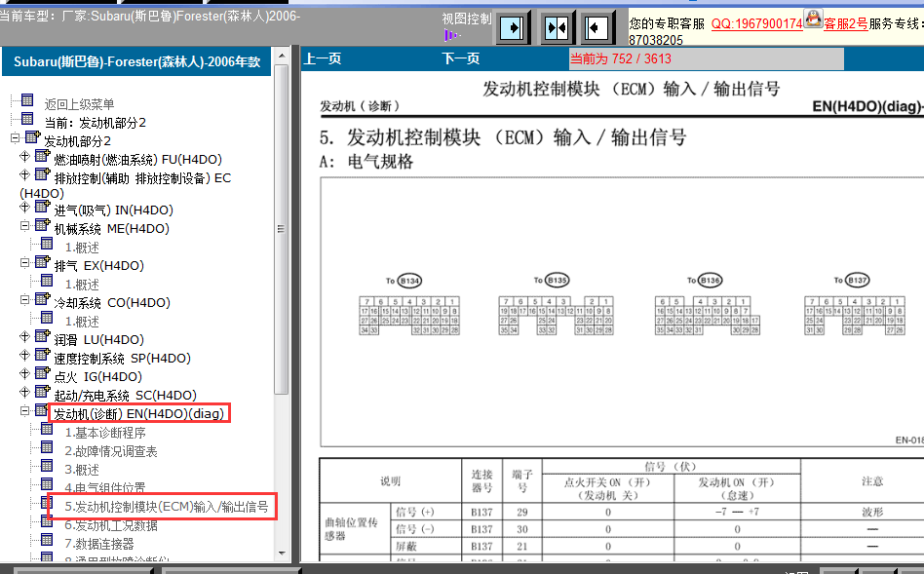The image size is (924, 574).
Task: Click the page icon for 1.概述 under 机械系统
Action: pyautogui.click(x=47, y=244)
